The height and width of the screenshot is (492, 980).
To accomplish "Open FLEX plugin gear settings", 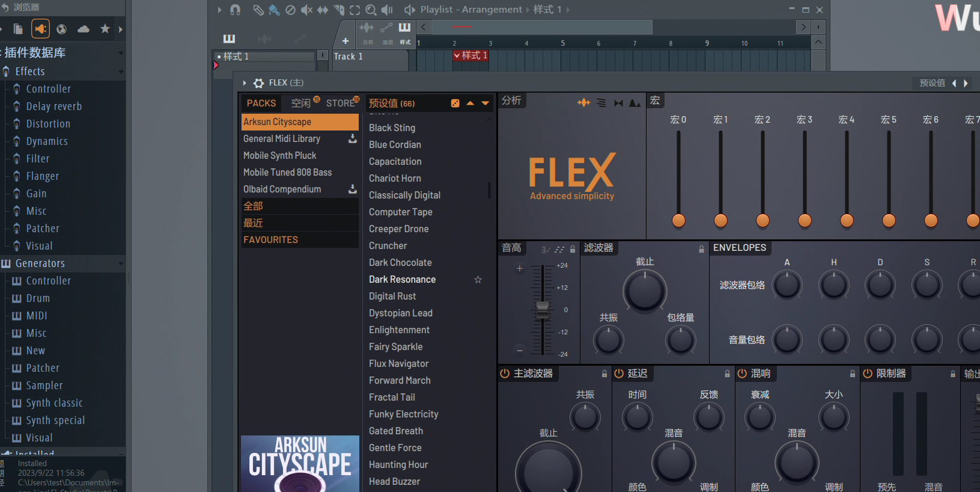I will tap(259, 83).
